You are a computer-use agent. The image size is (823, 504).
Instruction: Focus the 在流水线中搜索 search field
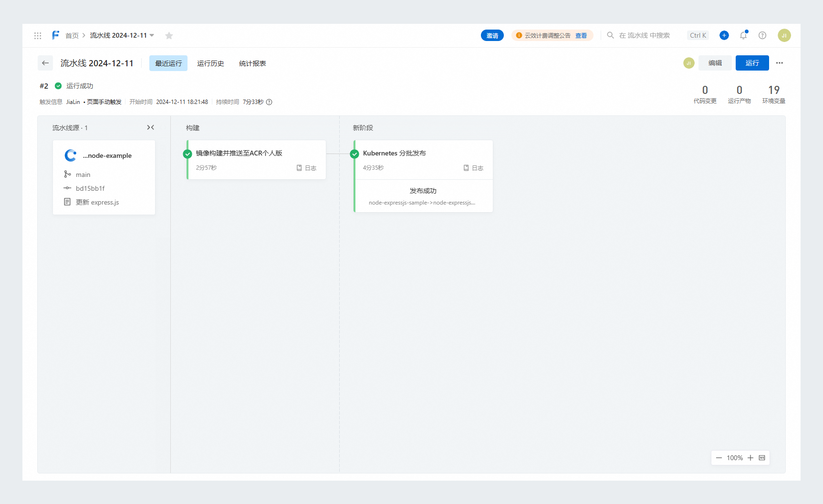click(x=645, y=36)
